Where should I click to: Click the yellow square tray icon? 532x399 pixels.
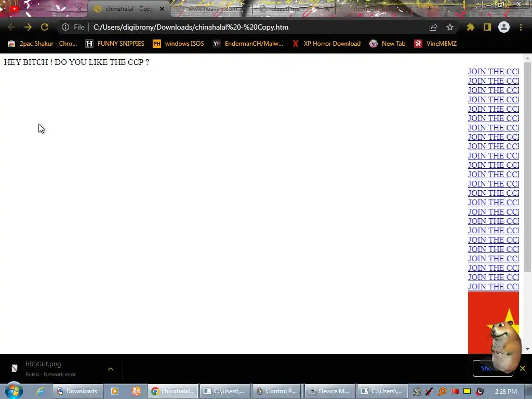(x=467, y=392)
